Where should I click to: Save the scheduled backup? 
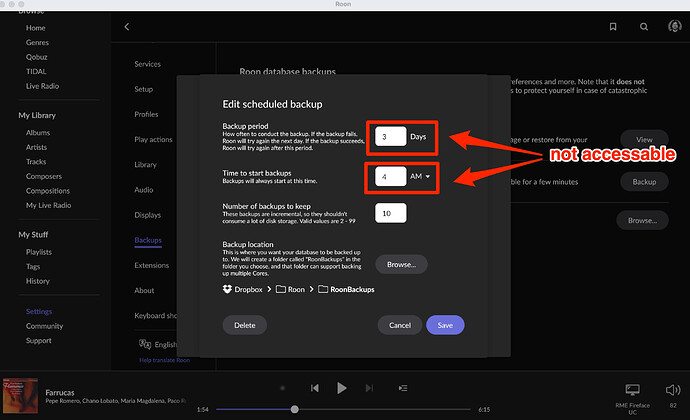(x=445, y=325)
